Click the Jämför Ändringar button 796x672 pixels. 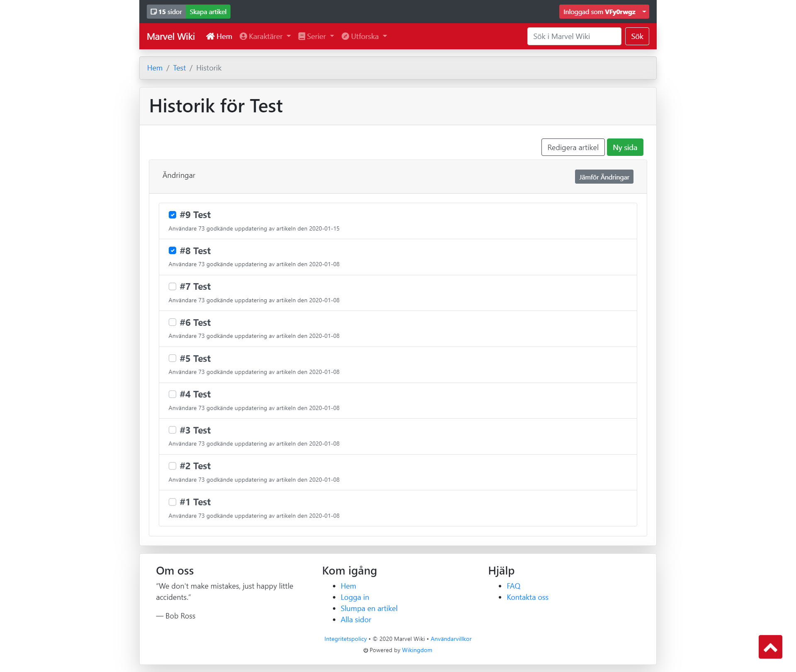point(604,177)
